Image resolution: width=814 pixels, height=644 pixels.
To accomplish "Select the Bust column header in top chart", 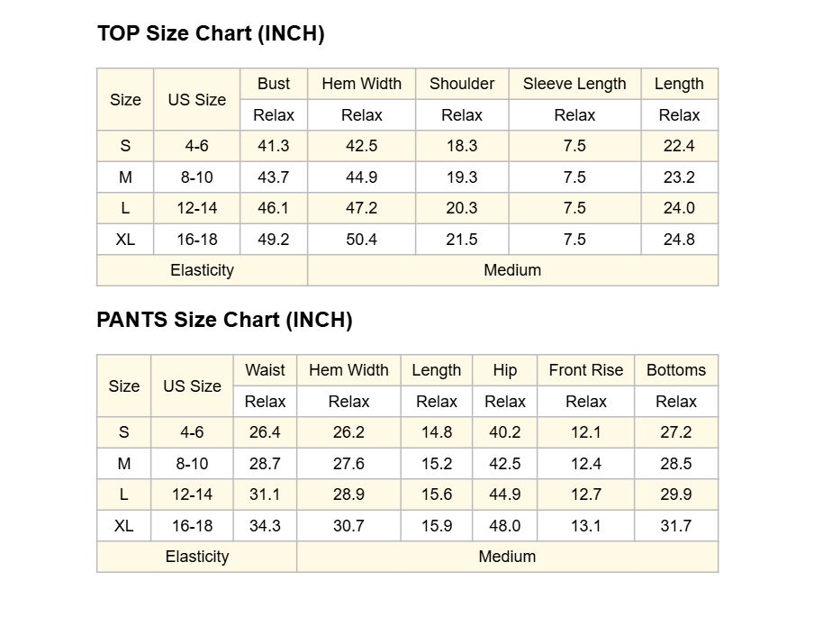I will point(274,84).
